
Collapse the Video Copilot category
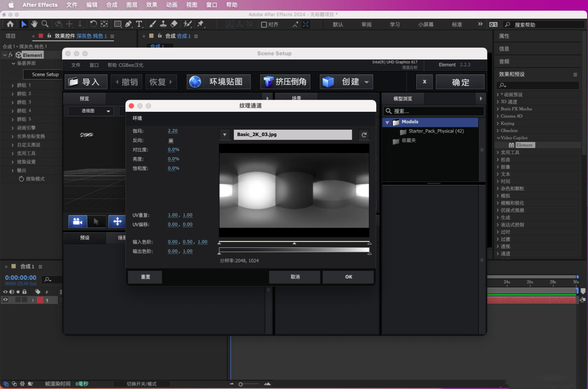[x=498, y=137]
